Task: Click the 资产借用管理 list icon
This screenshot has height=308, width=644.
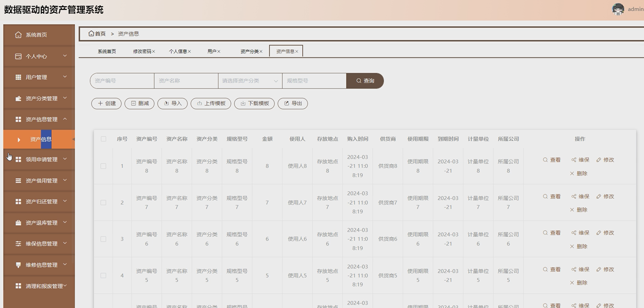Action: tap(18, 181)
